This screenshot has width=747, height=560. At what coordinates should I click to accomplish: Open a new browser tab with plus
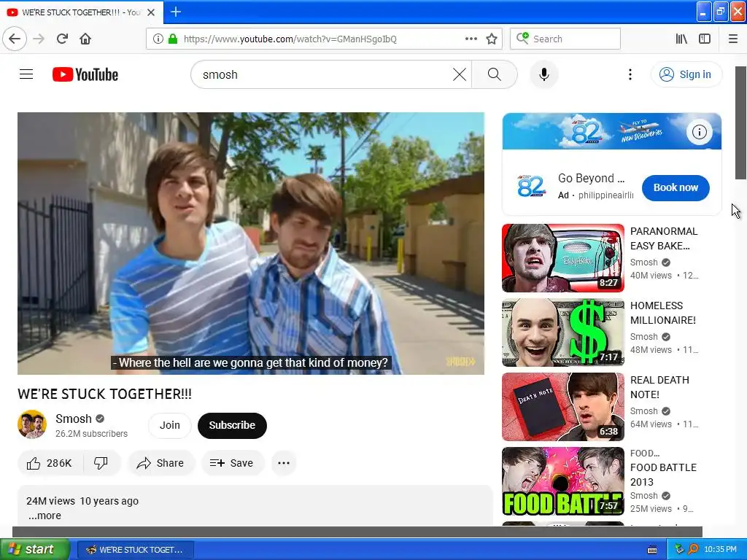coord(175,12)
